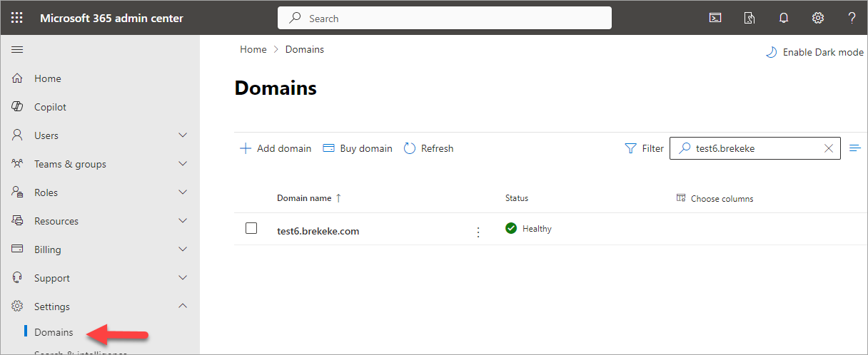Click the Copilot icon in sidebar
The image size is (868, 355).
[x=18, y=107]
